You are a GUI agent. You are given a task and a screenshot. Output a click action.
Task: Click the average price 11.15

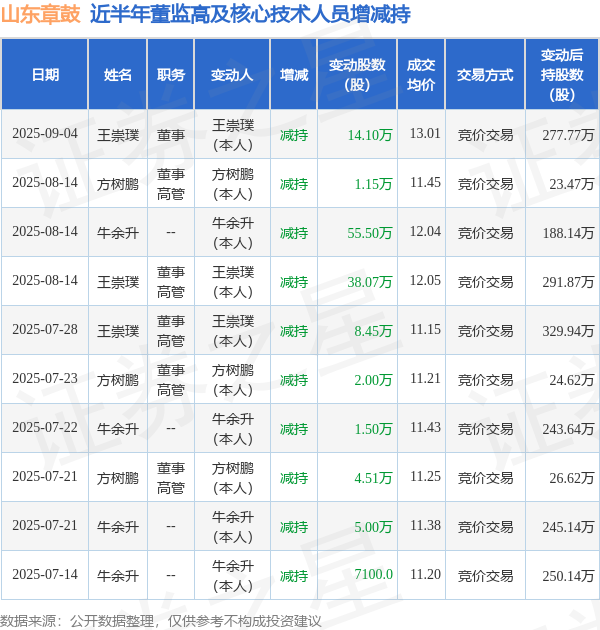(x=425, y=329)
